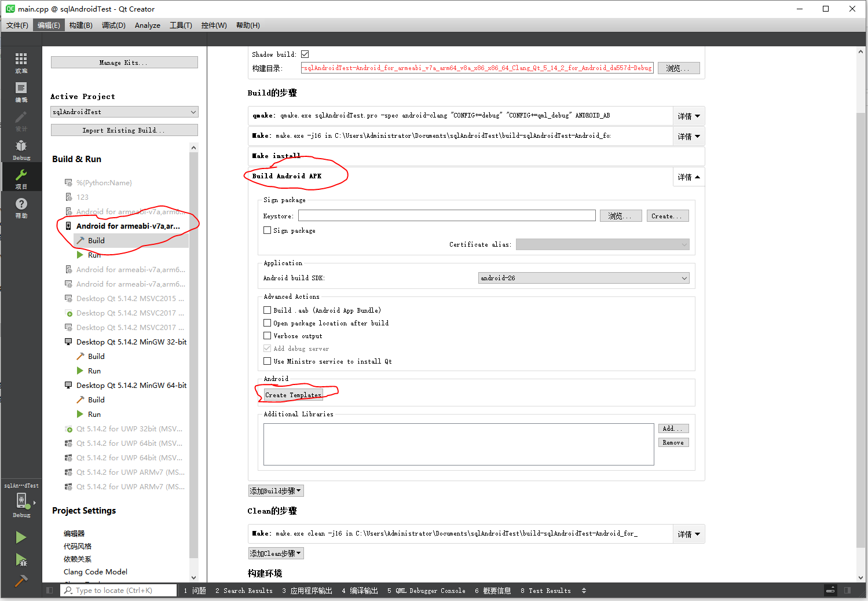Check Use Ministro service to install Qt
This screenshot has width=868, height=601.
pos(268,361)
